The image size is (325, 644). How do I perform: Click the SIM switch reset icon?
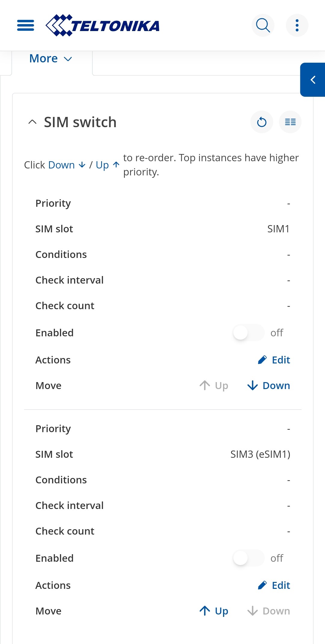tap(262, 122)
